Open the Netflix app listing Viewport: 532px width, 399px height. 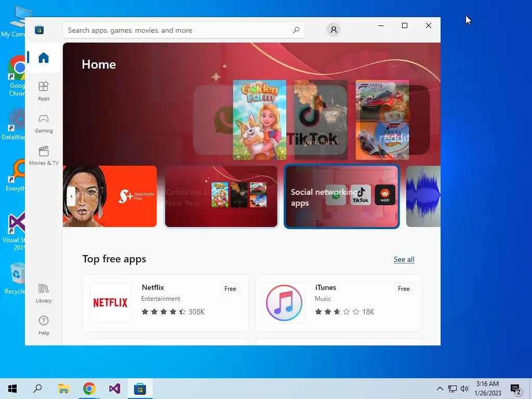165,303
